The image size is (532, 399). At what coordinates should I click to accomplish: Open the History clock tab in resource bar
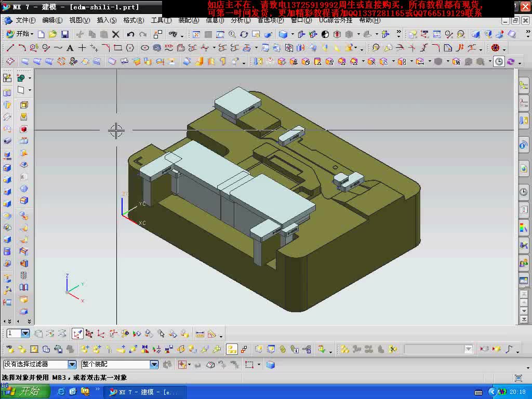(x=524, y=192)
